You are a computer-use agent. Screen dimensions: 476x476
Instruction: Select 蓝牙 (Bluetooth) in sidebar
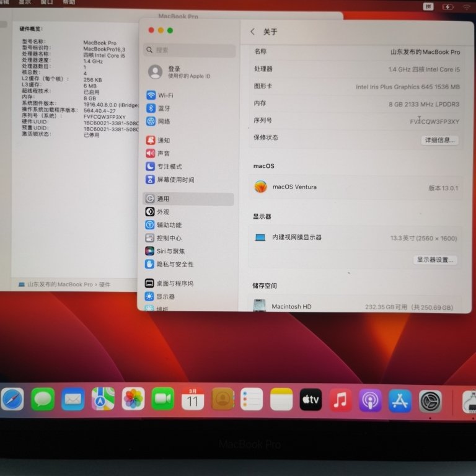point(163,108)
